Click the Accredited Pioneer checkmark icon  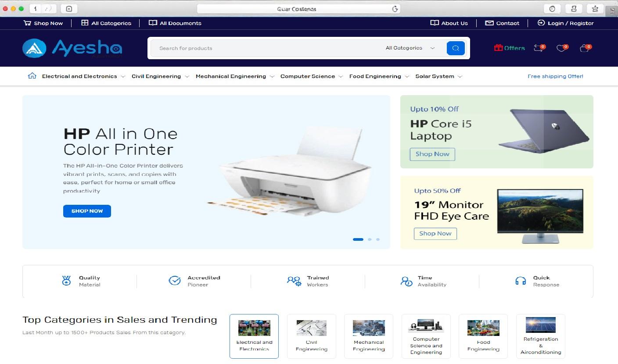(x=175, y=280)
